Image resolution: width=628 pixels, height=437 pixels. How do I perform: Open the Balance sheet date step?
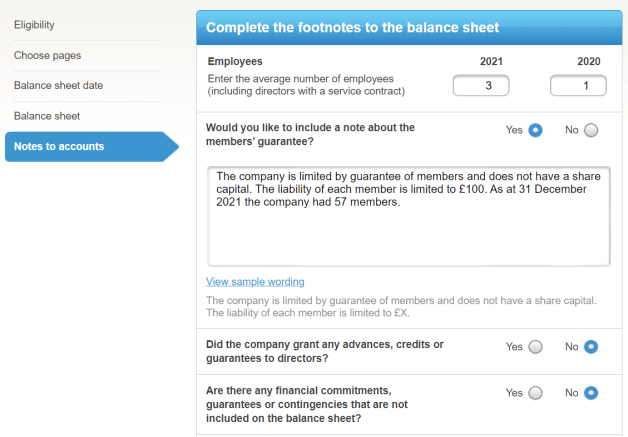58,85
